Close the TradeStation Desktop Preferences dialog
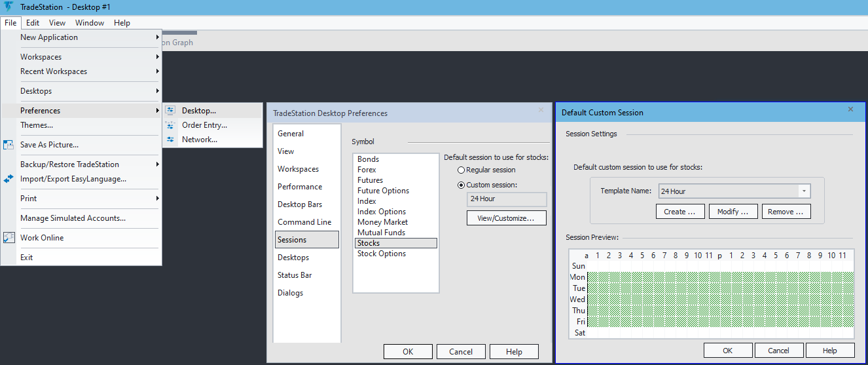 (541, 110)
